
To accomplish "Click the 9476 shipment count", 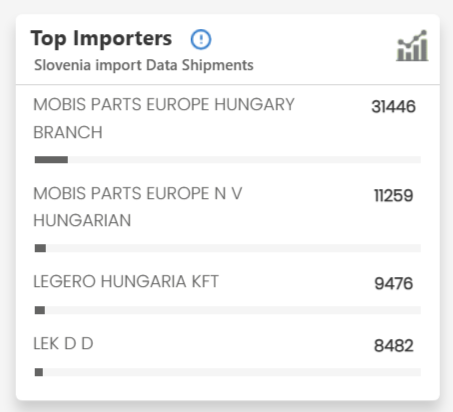I will click(x=394, y=283).
